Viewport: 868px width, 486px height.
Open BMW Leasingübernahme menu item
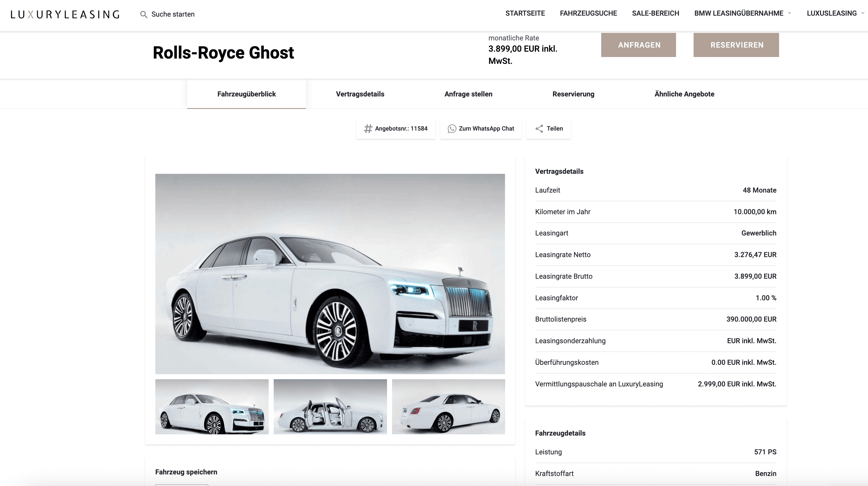tap(739, 13)
